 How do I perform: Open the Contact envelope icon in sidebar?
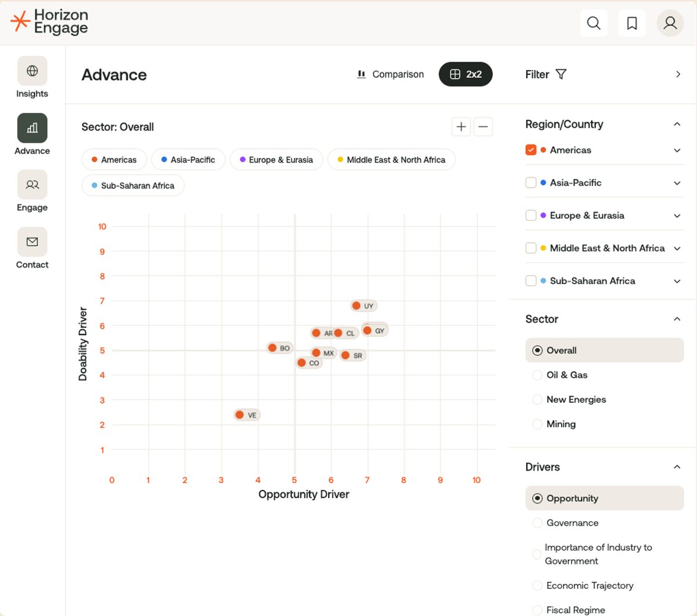coord(33,242)
